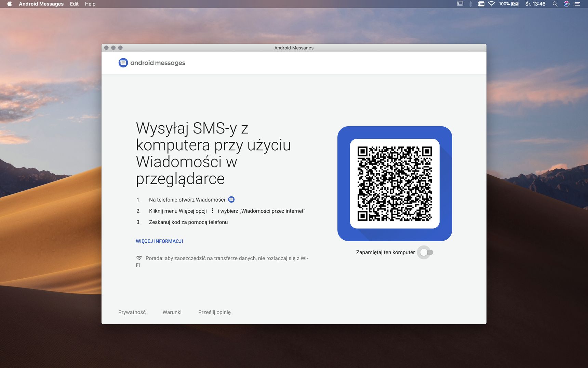588x368 pixels.
Task: Open the Warunki footer link
Action: (x=172, y=312)
